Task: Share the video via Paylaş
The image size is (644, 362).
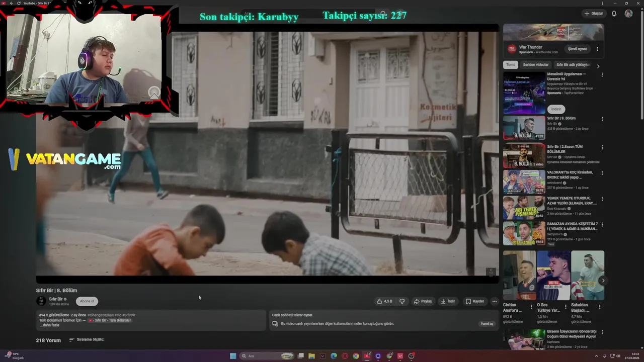Action: [x=423, y=301]
